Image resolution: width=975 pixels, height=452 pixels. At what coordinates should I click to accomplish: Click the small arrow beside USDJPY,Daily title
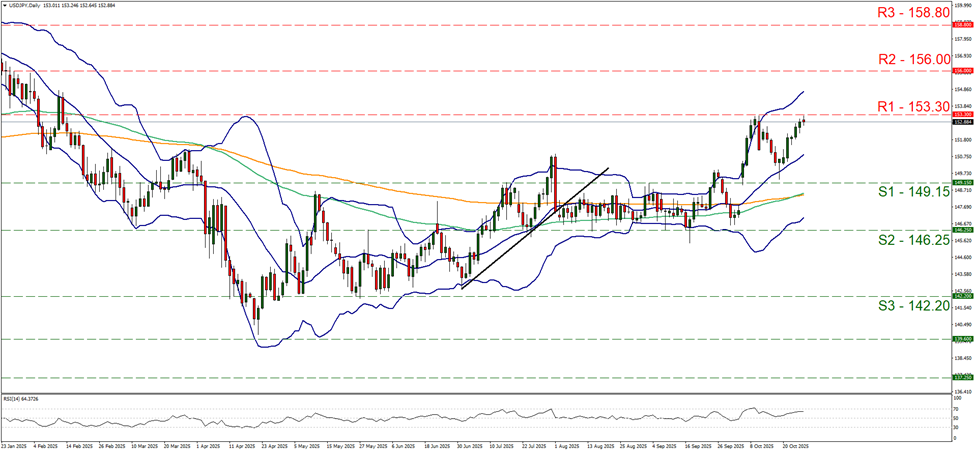coord(5,5)
